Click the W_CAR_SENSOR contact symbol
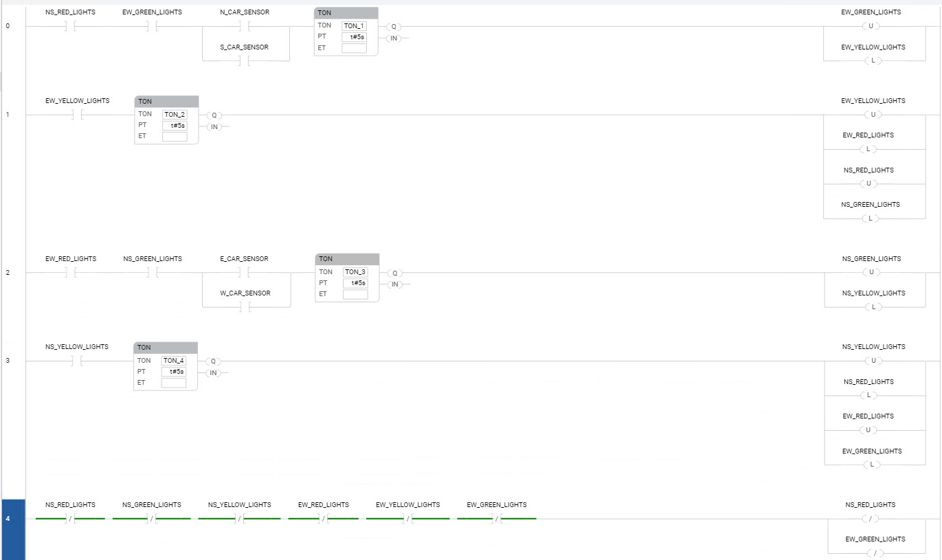The image size is (942, 560). 245,307
